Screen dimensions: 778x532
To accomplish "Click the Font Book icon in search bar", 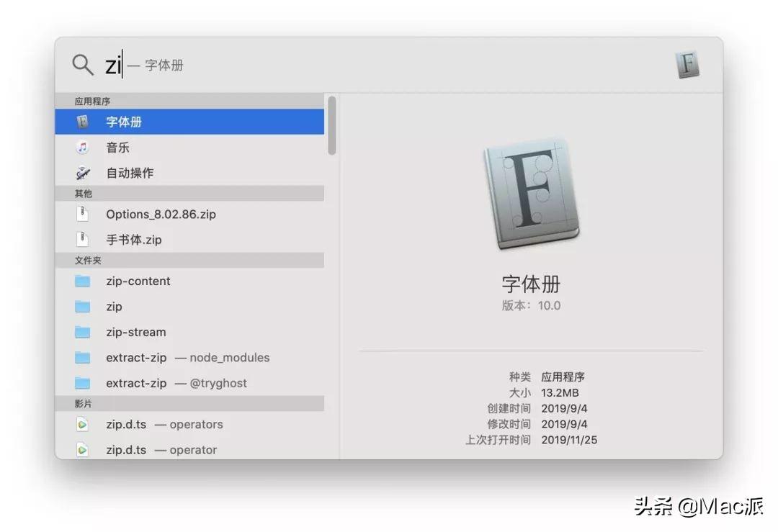I will click(687, 65).
